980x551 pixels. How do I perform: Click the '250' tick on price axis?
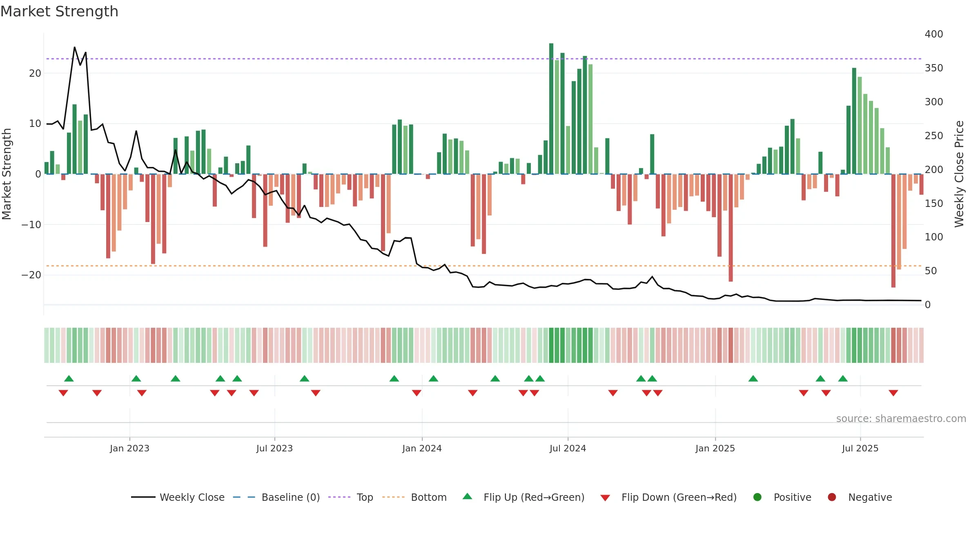tap(934, 136)
